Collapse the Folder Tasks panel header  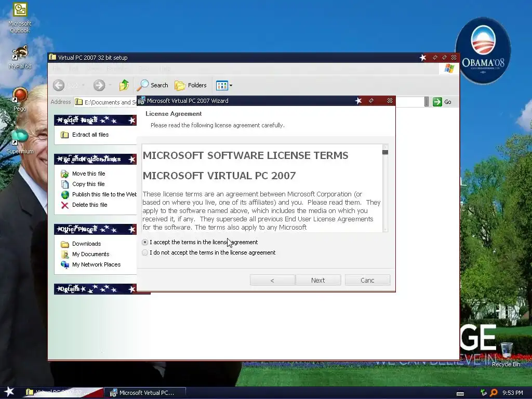tap(96, 120)
